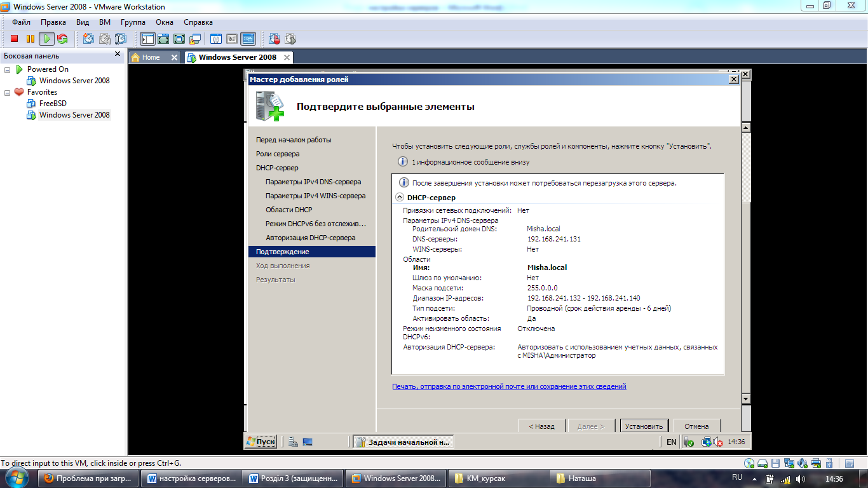Viewport: 868px width, 488px height.
Task: Open the Word настройка серверов taskbar item
Action: click(x=192, y=478)
